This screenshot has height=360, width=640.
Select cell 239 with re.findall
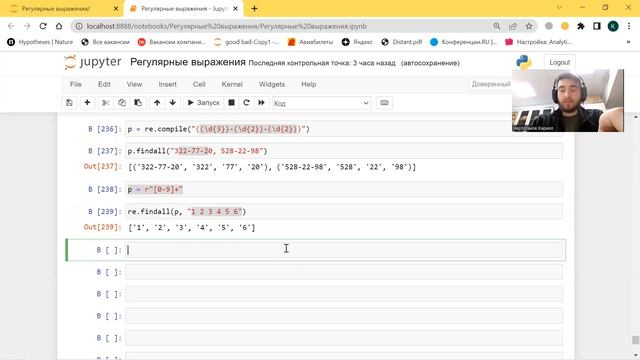tap(344, 211)
